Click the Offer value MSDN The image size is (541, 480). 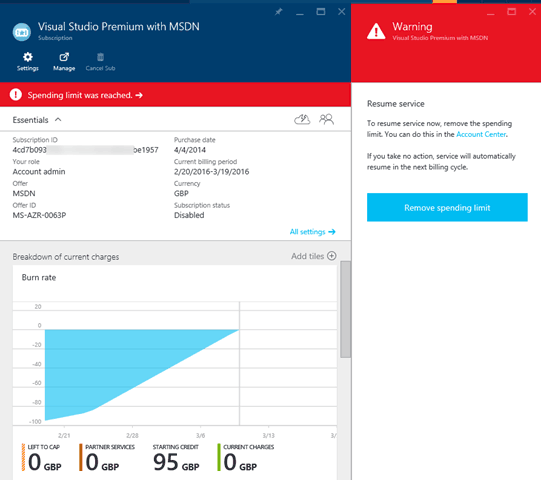click(24, 193)
